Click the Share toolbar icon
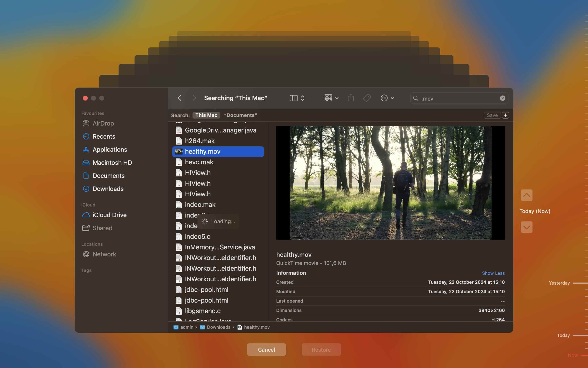 click(351, 98)
